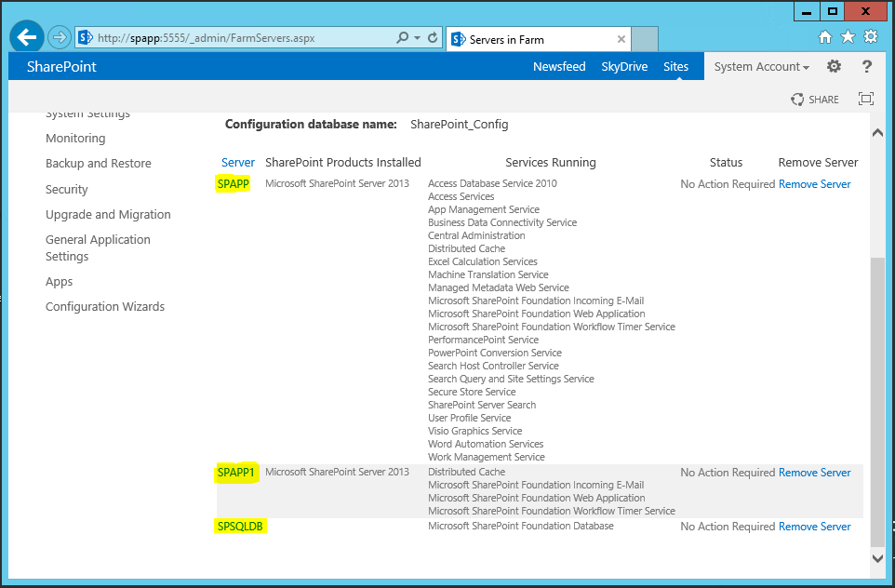
Task: Open the address bar dropdown arrow
Action: pyautogui.click(x=417, y=37)
